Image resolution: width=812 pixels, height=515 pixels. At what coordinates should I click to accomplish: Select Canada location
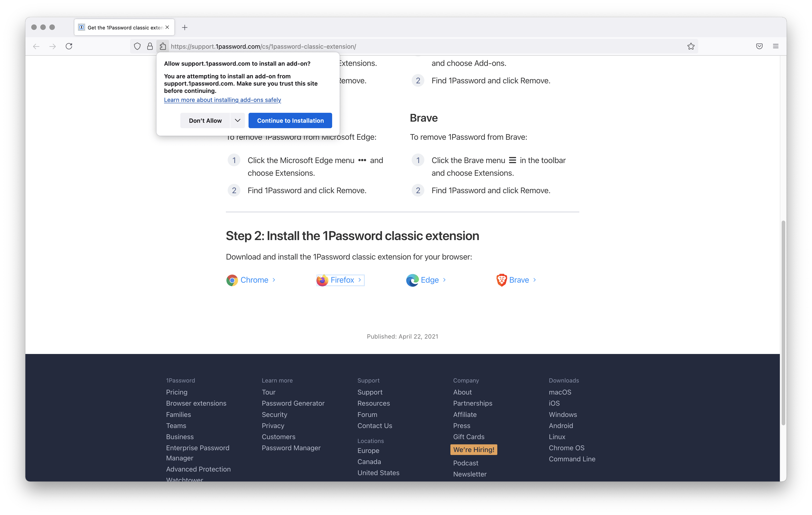click(x=369, y=462)
